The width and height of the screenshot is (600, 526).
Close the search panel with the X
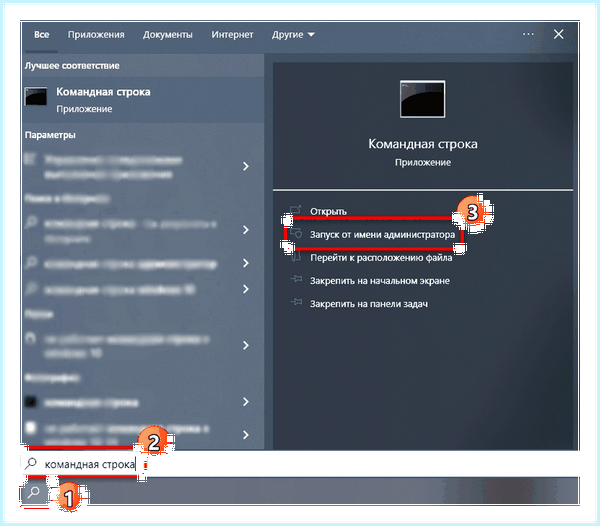coord(558,34)
